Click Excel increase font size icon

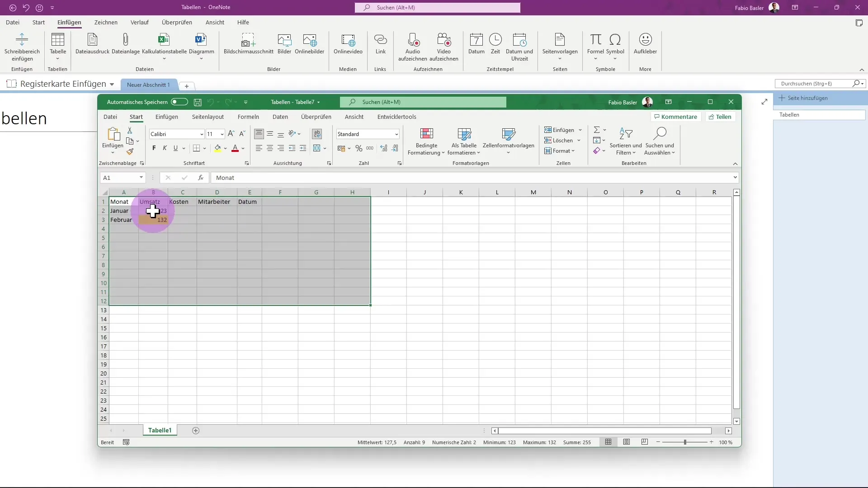coord(231,134)
